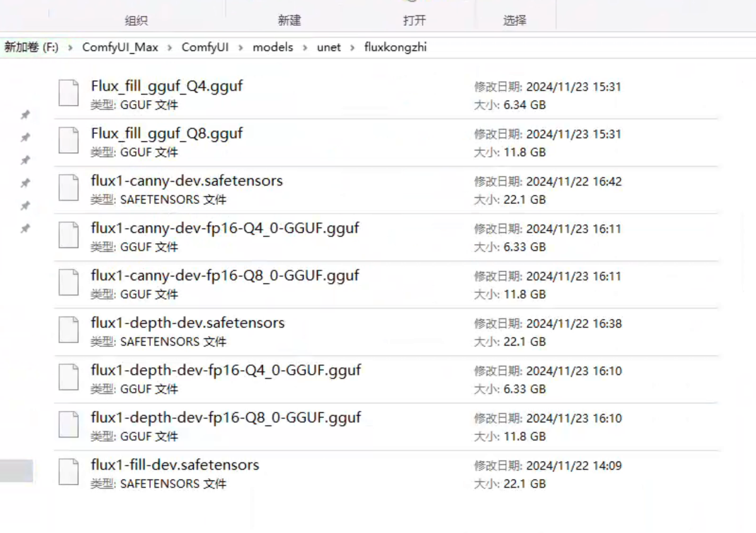Image resolution: width=756 pixels, height=533 pixels.
Task: Open the 组织 ribbon group
Action: tap(136, 20)
